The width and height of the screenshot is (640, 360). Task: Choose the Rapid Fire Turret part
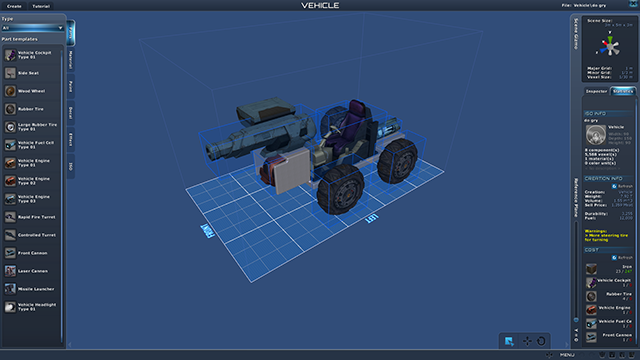[32, 217]
